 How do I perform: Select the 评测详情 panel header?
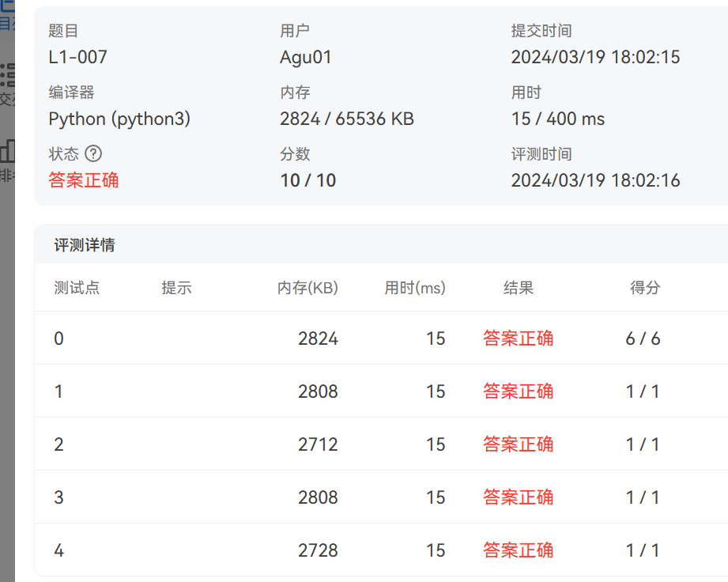point(87,245)
